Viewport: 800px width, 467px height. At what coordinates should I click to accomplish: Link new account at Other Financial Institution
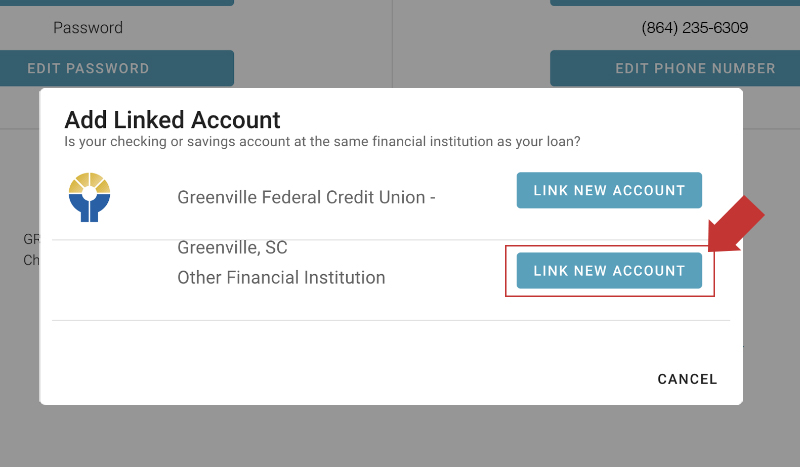pyautogui.click(x=609, y=271)
